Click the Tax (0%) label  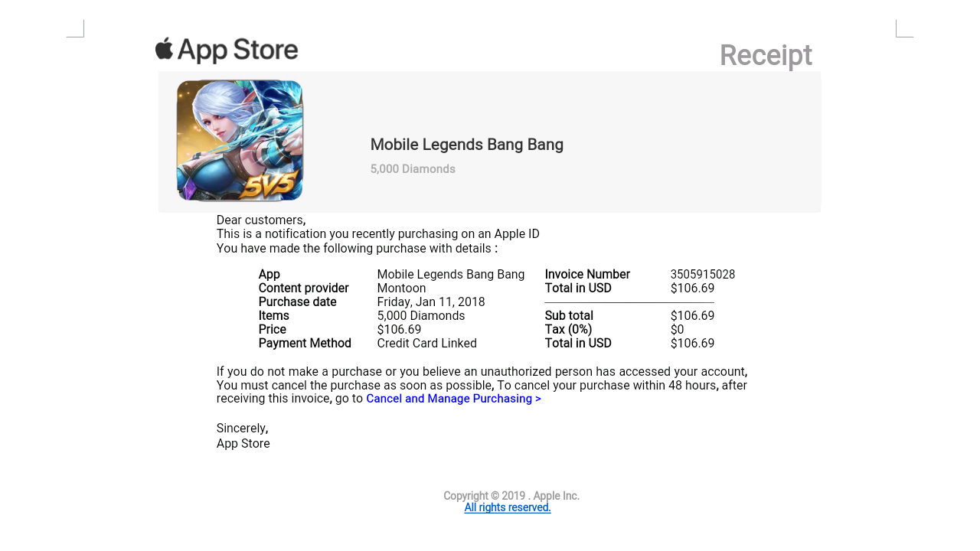568,330
